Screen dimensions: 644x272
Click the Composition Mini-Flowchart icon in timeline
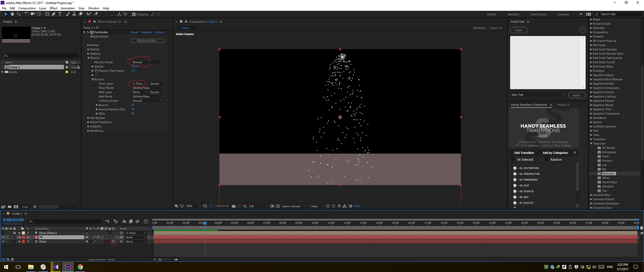(x=107, y=221)
